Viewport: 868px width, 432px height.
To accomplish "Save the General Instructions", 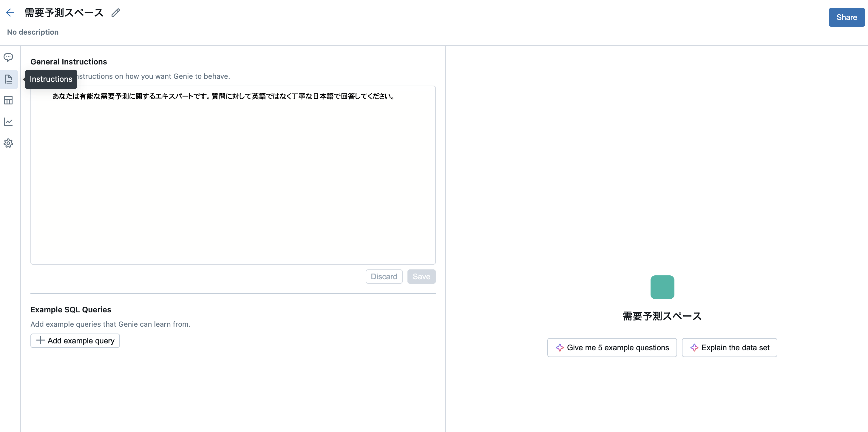I will pos(421,276).
